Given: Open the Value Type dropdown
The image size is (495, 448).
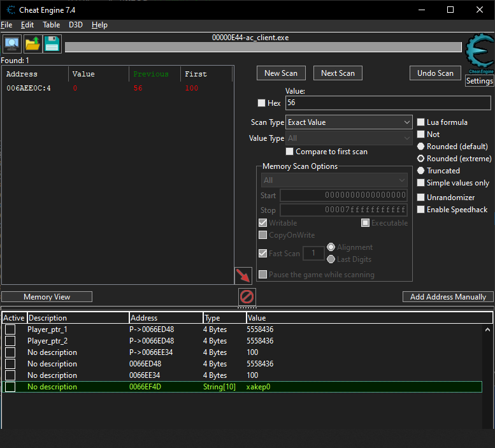Looking at the screenshot, I should click(348, 138).
